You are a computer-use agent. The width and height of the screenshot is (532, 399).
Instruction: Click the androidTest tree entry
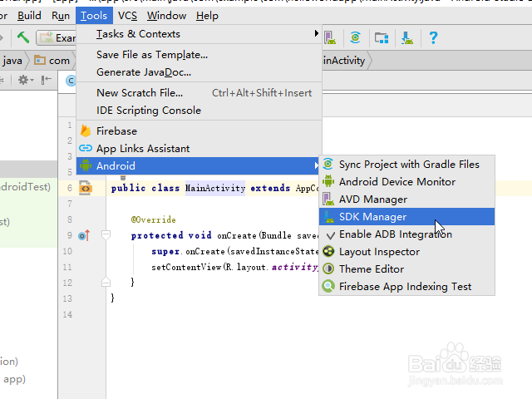point(25,187)
